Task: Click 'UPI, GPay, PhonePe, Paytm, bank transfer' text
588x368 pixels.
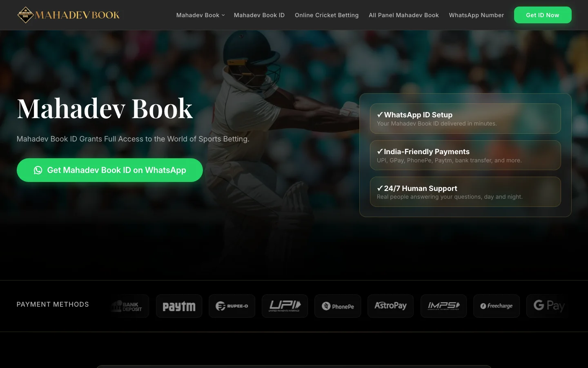Action: point(449,160)
